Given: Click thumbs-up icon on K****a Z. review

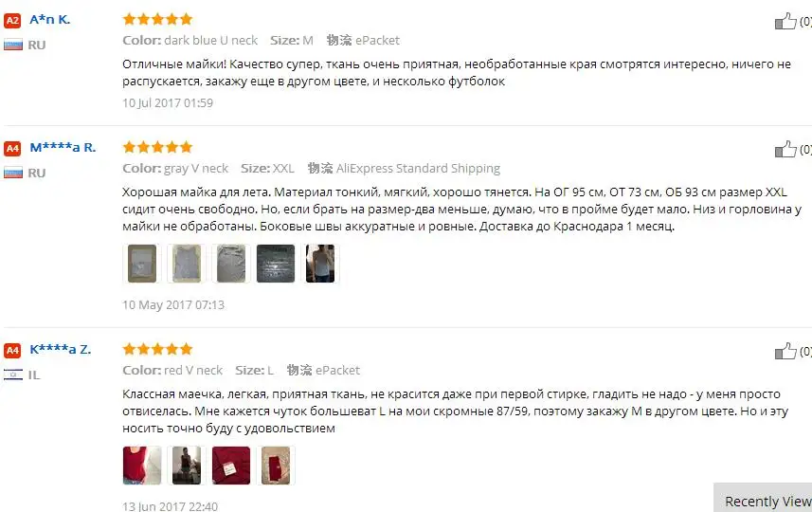Looking at the screenshot, I should pyautogui.click(x=785, y=352).
